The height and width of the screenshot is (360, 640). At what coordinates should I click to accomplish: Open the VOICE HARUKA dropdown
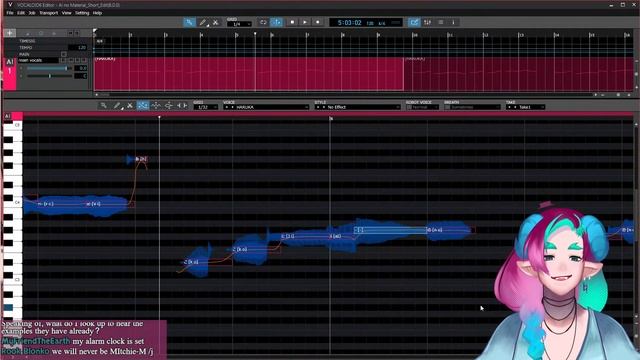266,107
